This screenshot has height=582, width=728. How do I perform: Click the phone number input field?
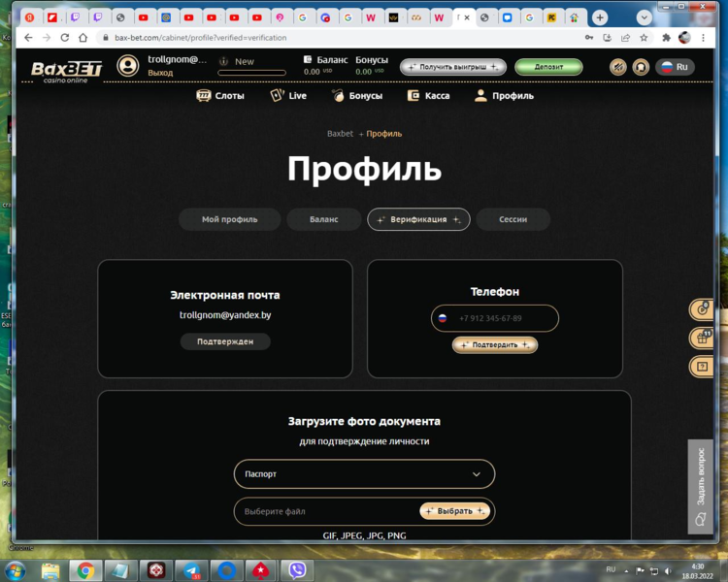tap(495, 318)
